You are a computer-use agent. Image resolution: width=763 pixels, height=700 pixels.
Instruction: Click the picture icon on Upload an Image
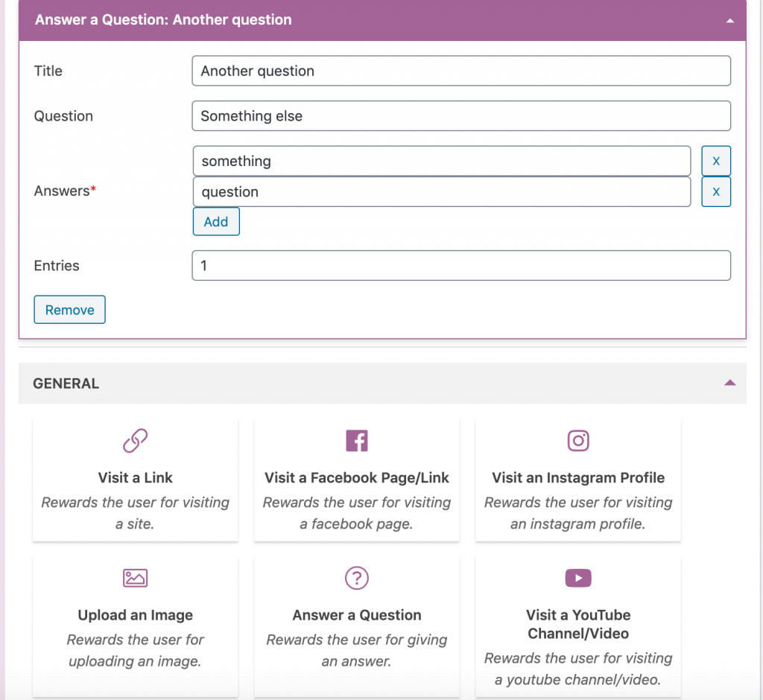[136, 578]
